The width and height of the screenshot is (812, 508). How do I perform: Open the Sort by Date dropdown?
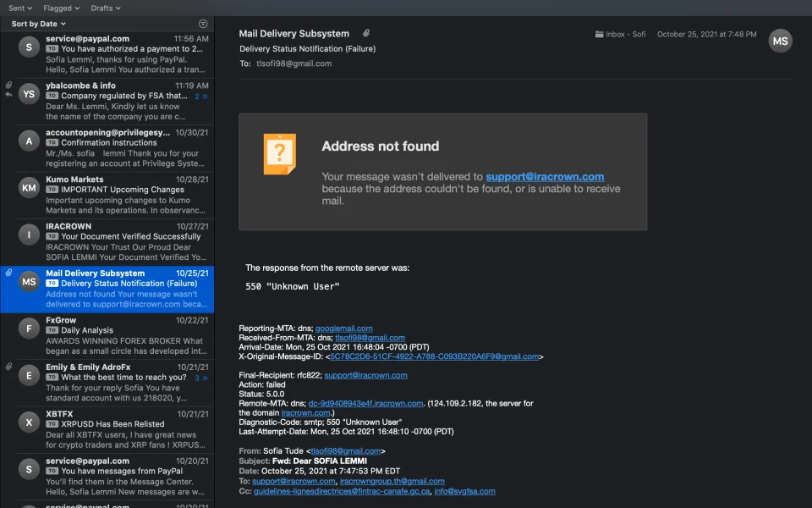(39, 24)
